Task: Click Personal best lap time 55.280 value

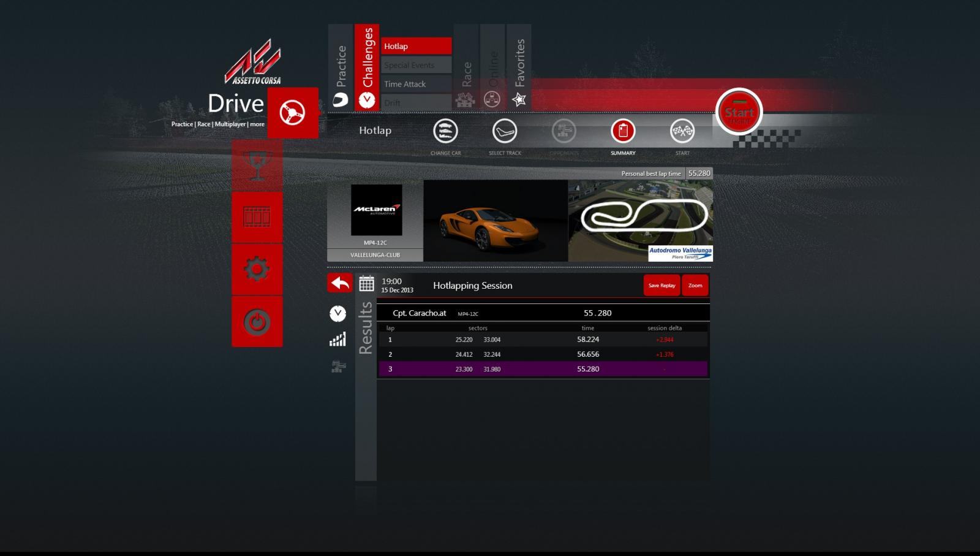Action: tap(699, 173)
